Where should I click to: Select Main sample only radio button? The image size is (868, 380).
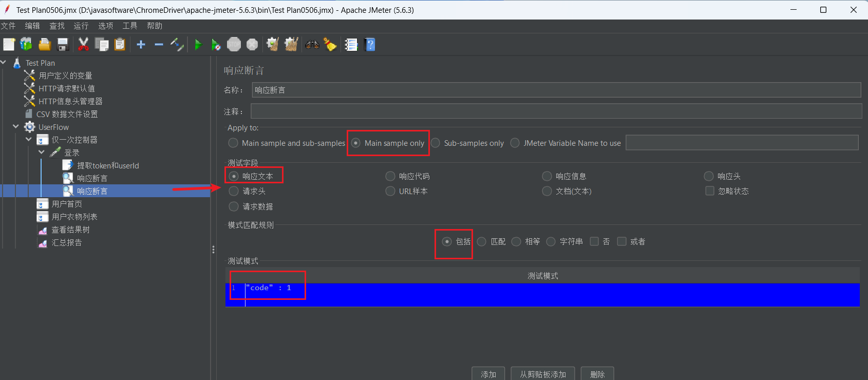(x=355, y=143)
